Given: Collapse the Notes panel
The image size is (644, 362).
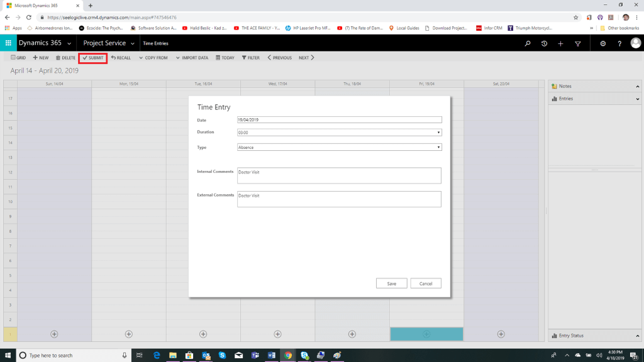Looking at the screenshot, I should (637, 86).
